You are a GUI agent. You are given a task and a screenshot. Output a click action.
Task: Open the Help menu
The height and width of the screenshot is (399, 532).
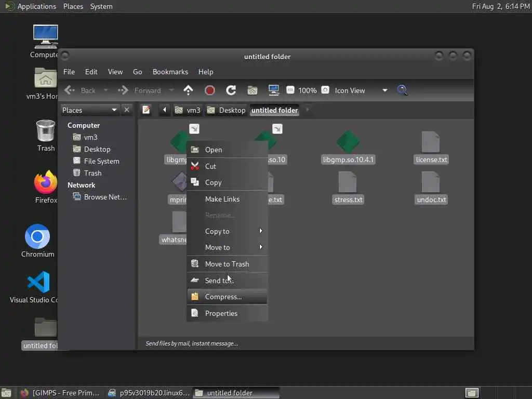[206, 72]
